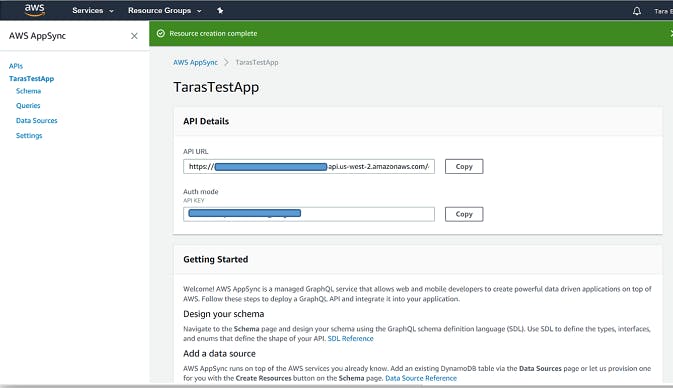Click the Resource creation complete message
The image size is (673, 388).
[213, 33]
